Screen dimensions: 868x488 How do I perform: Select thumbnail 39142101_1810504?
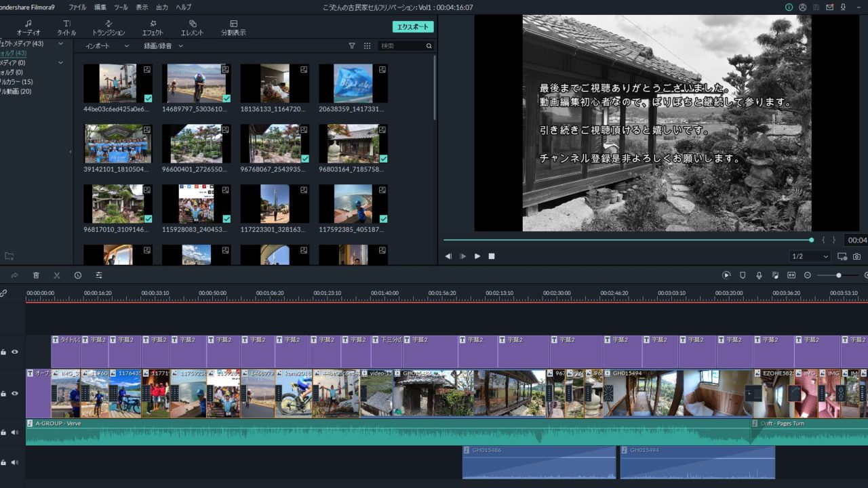pyautogui.click(x=118, y=144)
